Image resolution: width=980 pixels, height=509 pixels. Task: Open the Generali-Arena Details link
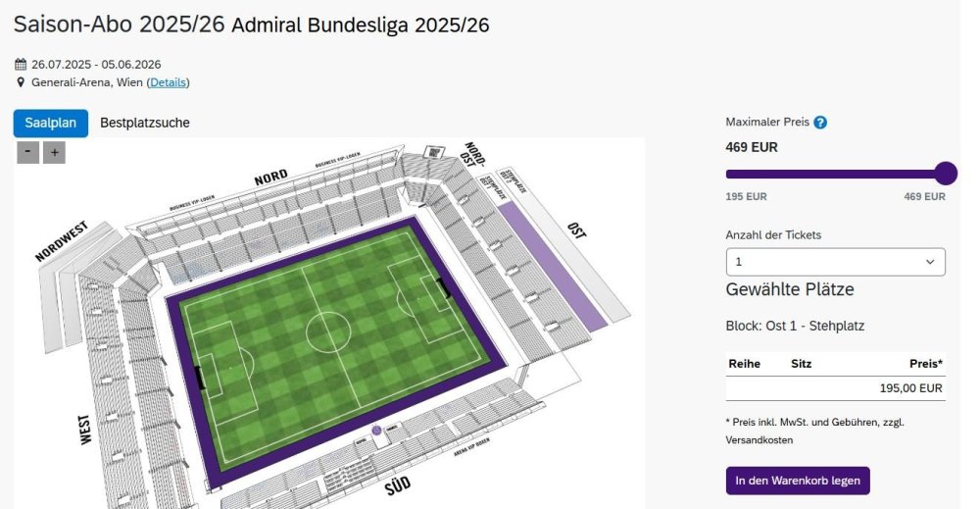(169, 82)
